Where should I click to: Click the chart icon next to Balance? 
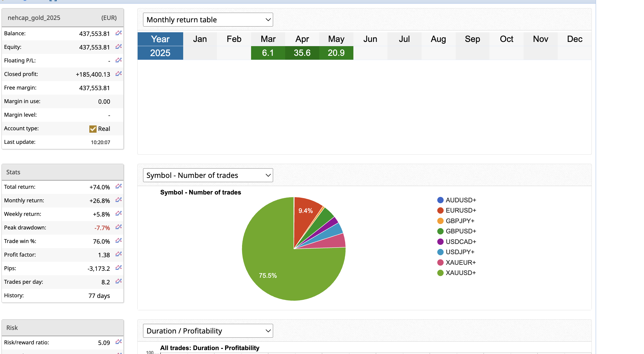[x=119, y=33]
